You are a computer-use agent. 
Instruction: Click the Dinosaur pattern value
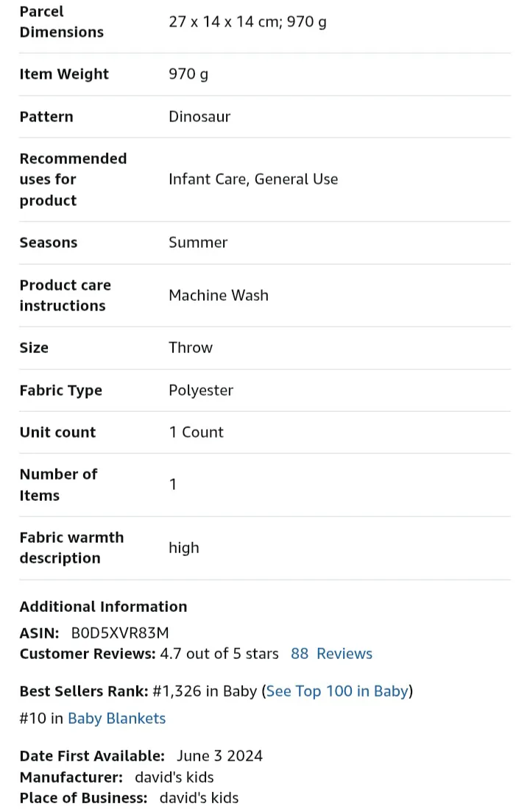click(199, 116)
